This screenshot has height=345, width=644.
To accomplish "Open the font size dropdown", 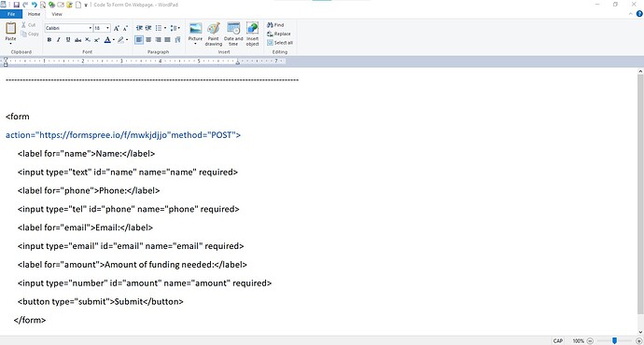I will [x=107, y=28].
